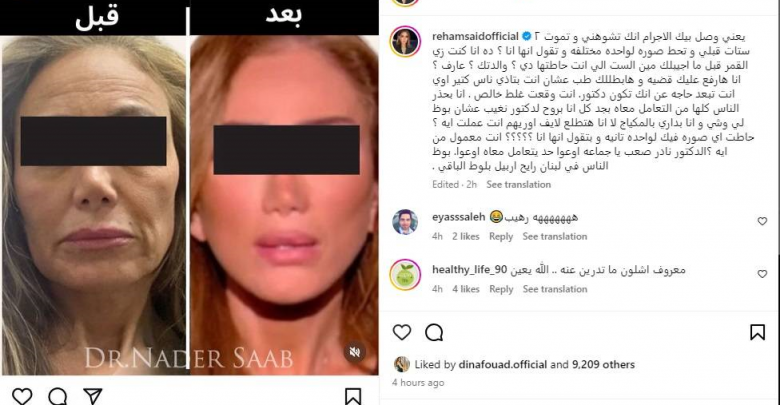Open the dinafouad.official profile link

[502, 365]
